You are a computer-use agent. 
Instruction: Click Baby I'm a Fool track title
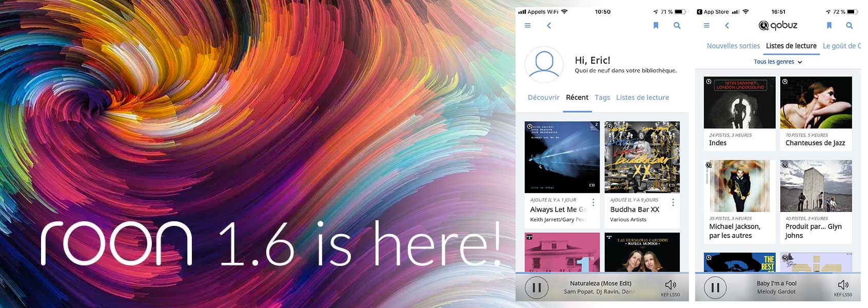coord(777,283)
